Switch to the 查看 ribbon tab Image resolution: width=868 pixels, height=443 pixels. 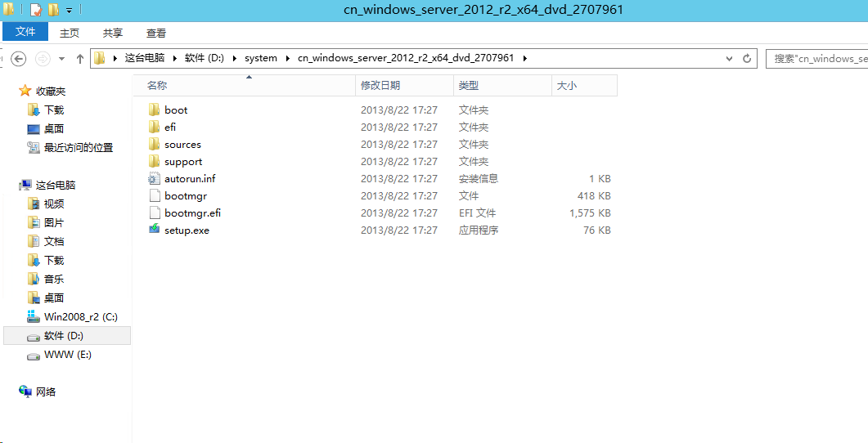click(x=156, y=34)
